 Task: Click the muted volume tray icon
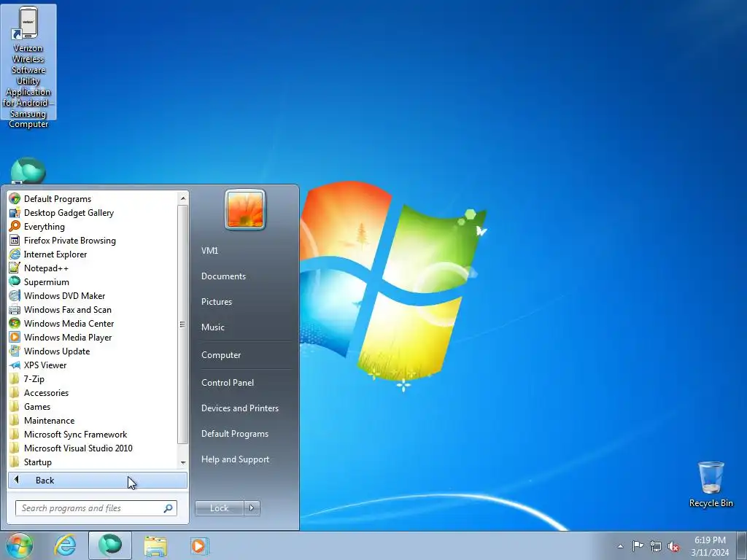673,547
